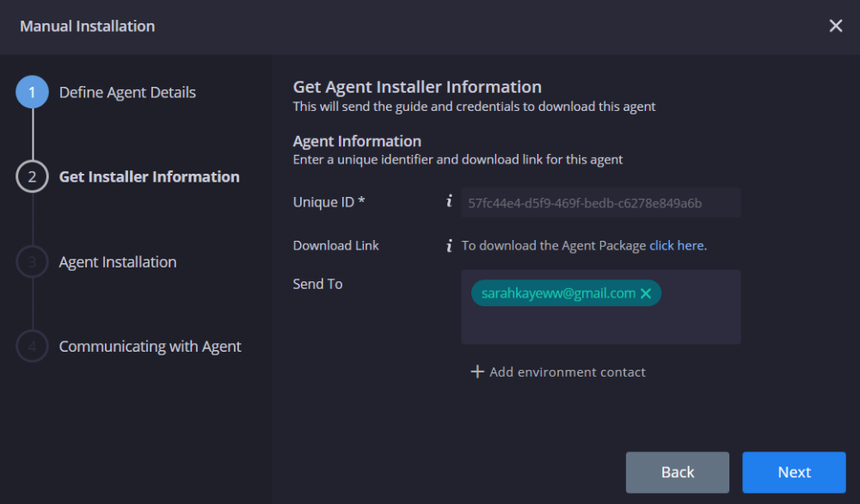Select step 3 circle for Agent Installation
860x504 pixels.
pyautogui.click(x=32, y=261)
